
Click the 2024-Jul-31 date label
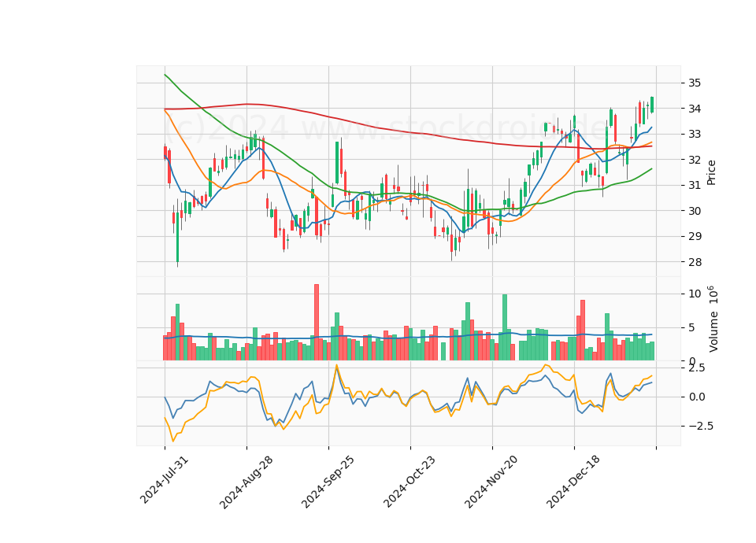coord(164,479)
